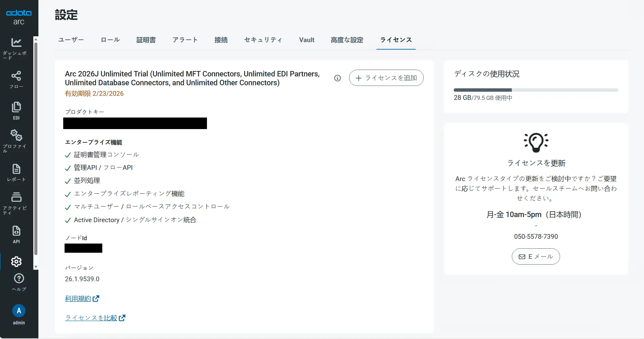Click the external link icon beside 利用規約
The width and height of the screenshot is (644, 339).
click(96, 299)
